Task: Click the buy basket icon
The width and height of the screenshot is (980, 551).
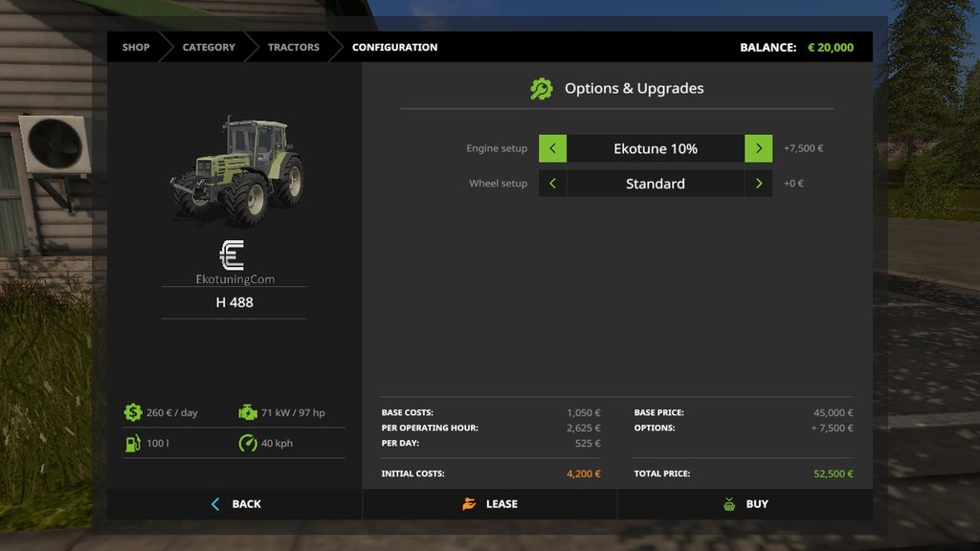Action: 729,504
